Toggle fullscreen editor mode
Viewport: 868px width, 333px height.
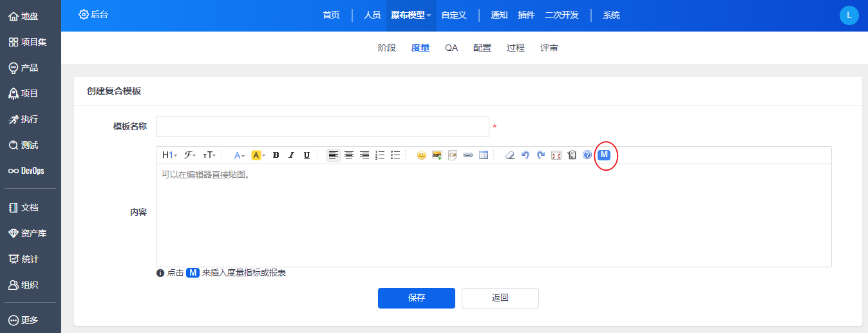[556, 155]
